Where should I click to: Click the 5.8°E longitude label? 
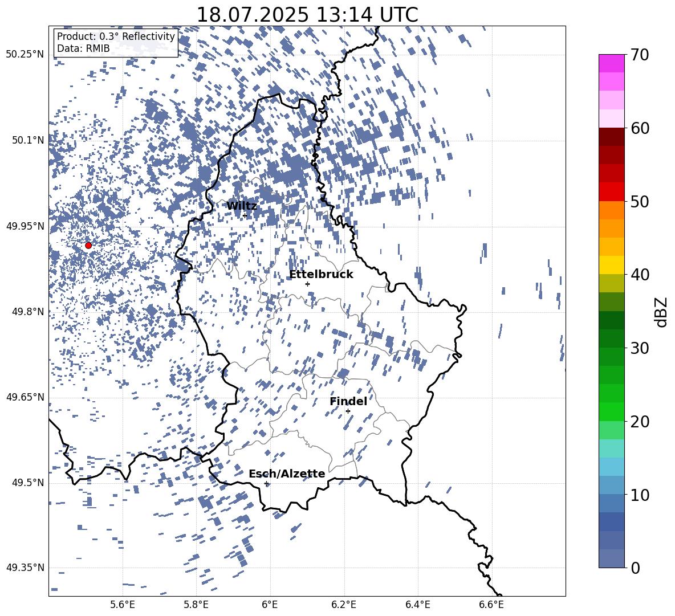point(196,605)
